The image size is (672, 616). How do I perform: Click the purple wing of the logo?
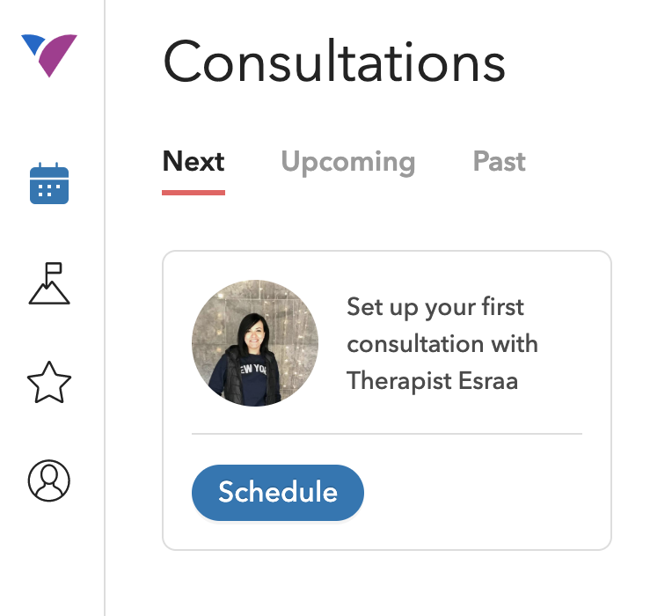(x=58, y=55)
